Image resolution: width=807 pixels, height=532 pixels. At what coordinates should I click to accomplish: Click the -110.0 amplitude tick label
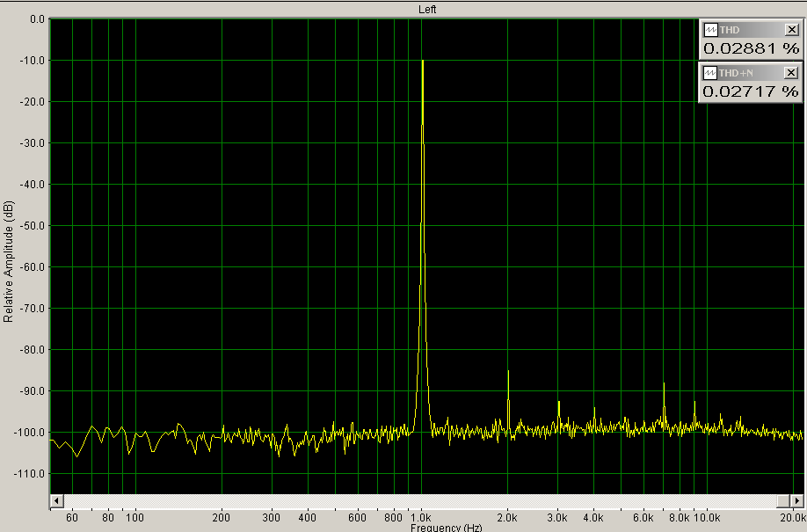tap(30, 473)
